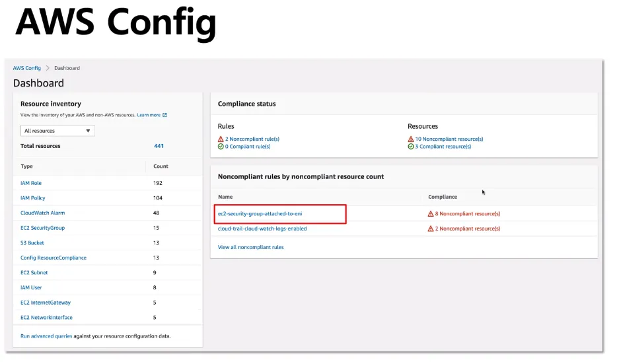The image size is (617, 364).
Task: View the 0 Compliant rule(s) link
Action: pyautogui.click(x=248, y=147)
